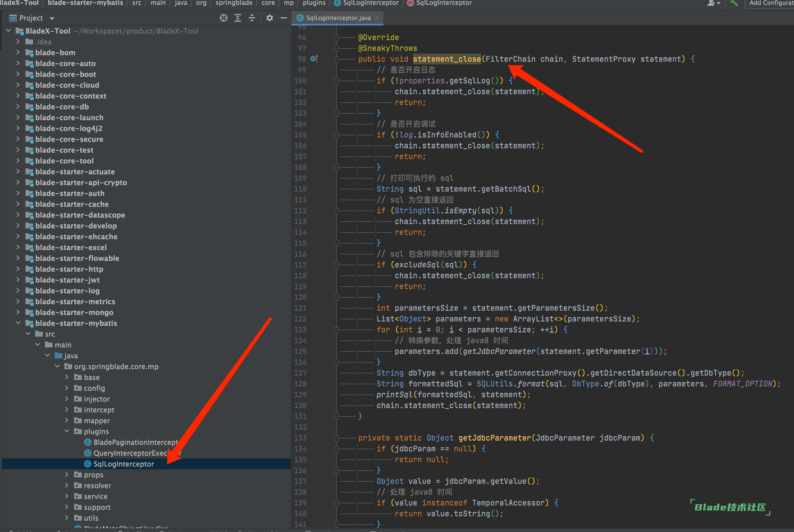Close the SqlLogInterceptor.java tab

pos(377,18)
